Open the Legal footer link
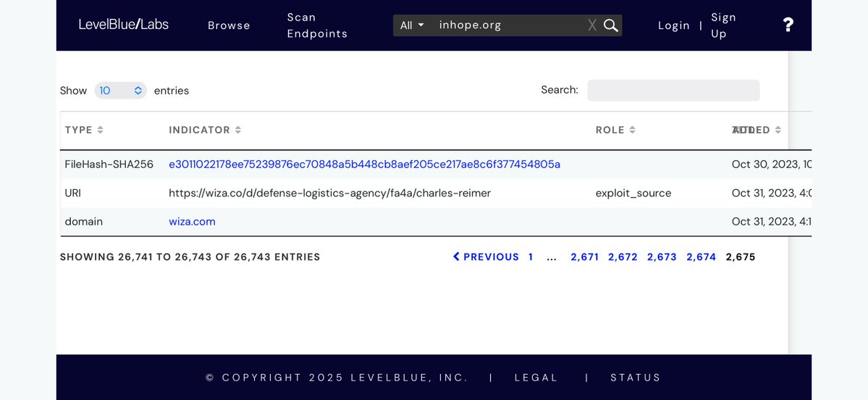The image size is (868, 400). point(536,378)
